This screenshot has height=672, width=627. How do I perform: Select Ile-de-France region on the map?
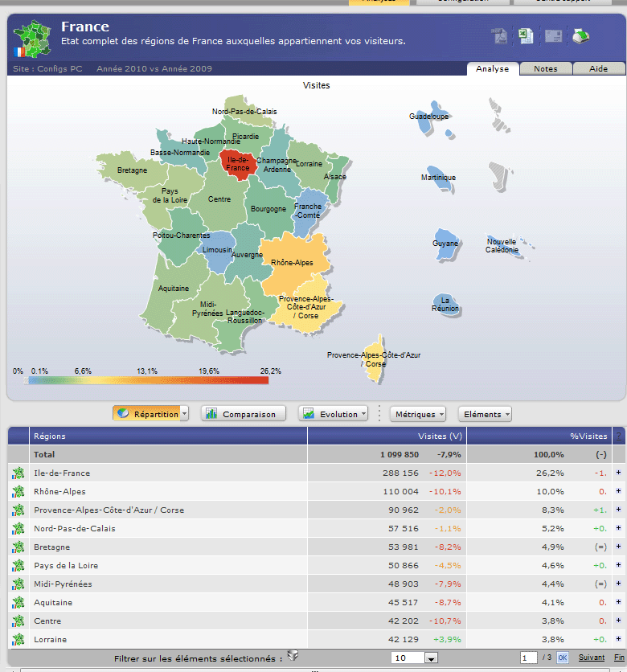[238, 164]
